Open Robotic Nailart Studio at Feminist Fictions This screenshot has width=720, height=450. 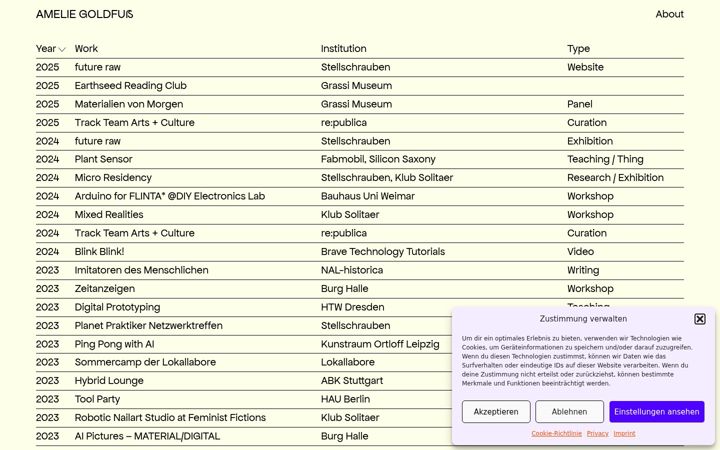click(170, 418)
